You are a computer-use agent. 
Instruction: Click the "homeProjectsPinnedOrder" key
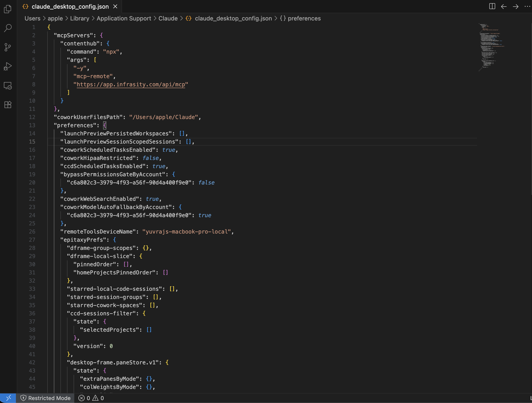coord(114,272)
